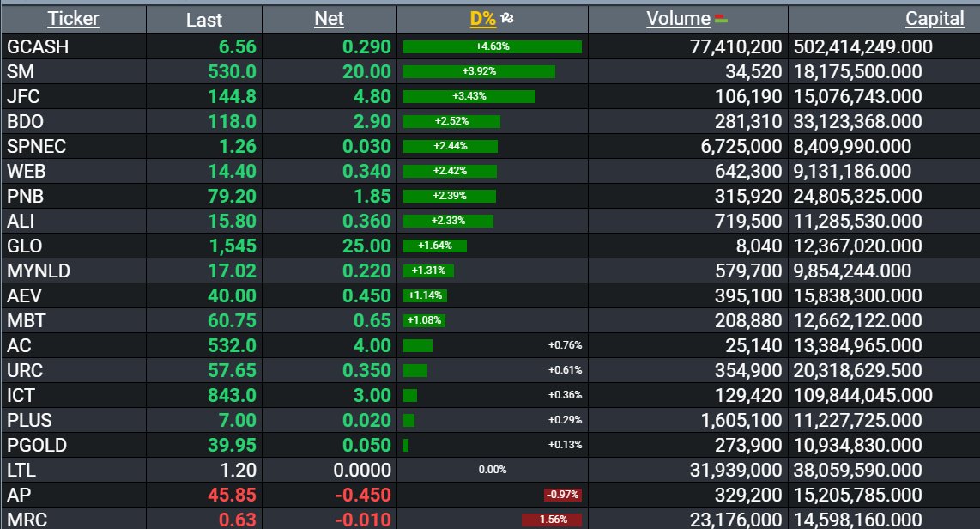Select the PNB ticker

tap(25, 197)
